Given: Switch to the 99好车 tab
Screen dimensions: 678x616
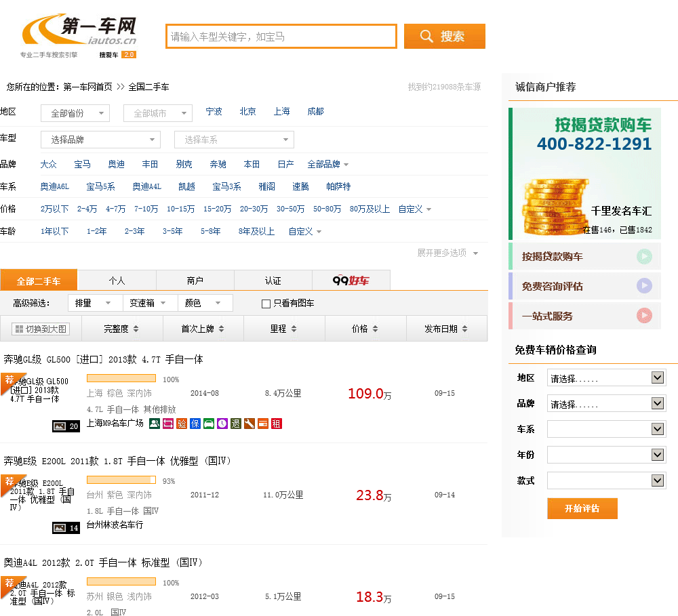Looking at the screenshot, I should pos(351,281).
